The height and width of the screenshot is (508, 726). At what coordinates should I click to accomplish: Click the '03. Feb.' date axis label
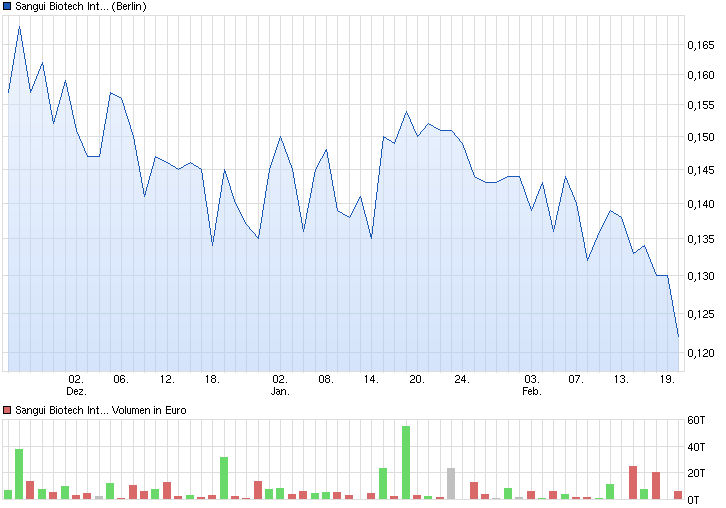(x=532, y=385)
